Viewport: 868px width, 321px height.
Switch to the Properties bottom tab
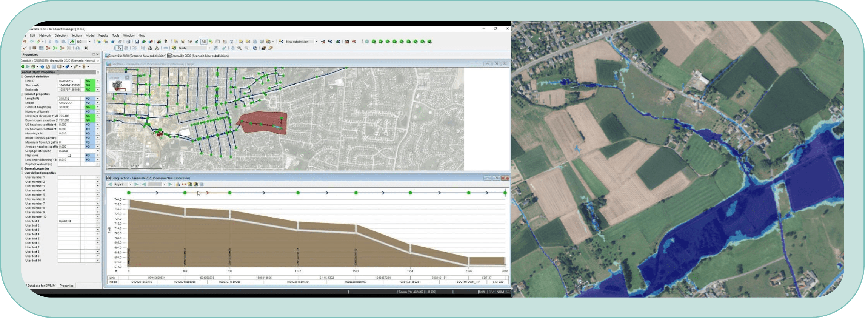coord(66,286)
